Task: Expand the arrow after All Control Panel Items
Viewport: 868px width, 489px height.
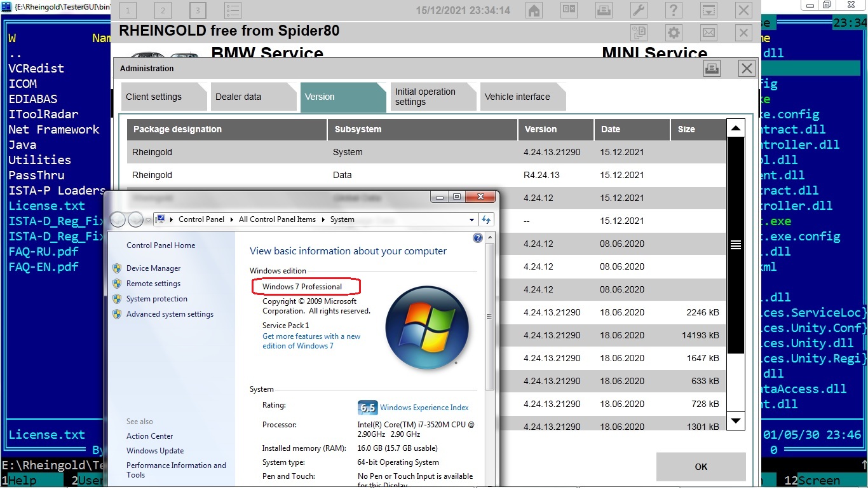Action: pos(323,219)
